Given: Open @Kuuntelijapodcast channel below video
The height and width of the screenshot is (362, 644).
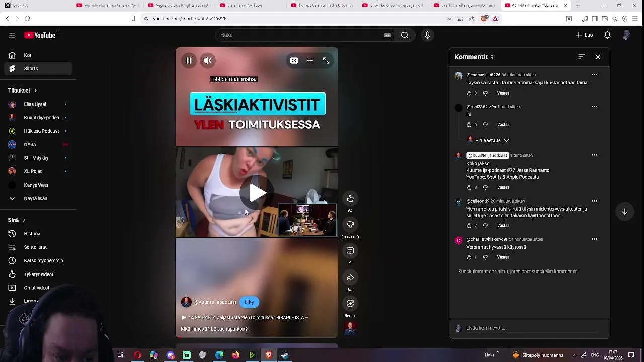Looking at the screenshot, I should click(x=215, y=302).
